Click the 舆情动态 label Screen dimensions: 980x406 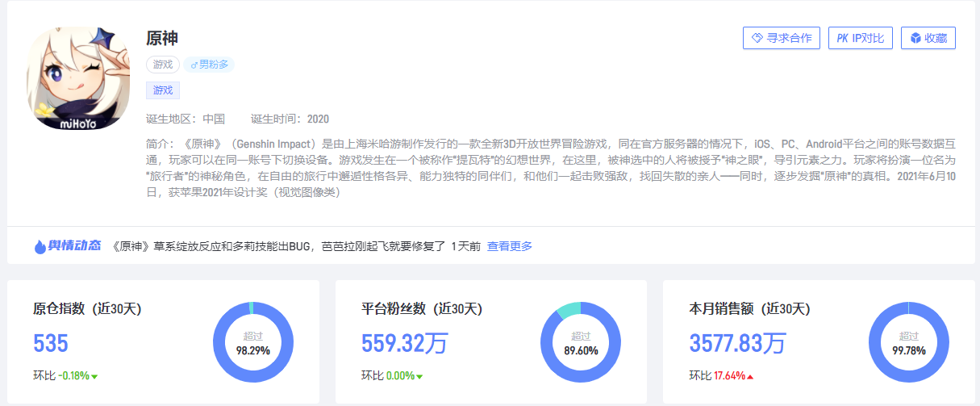click(x=77, y=246)
